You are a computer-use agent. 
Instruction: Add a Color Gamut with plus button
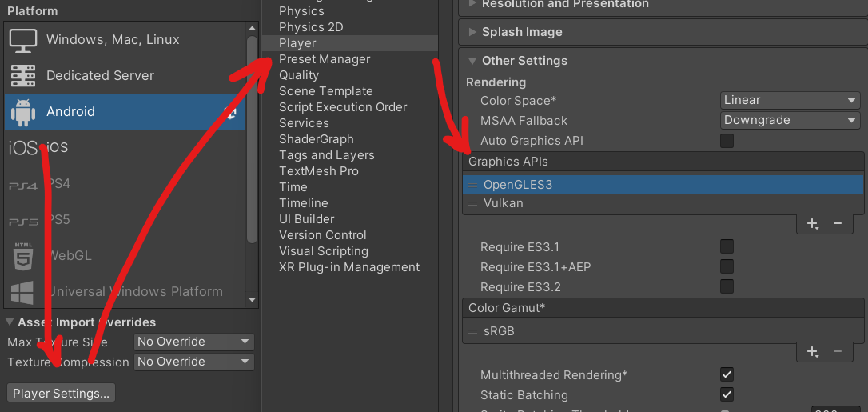click(x=812, y=352)
